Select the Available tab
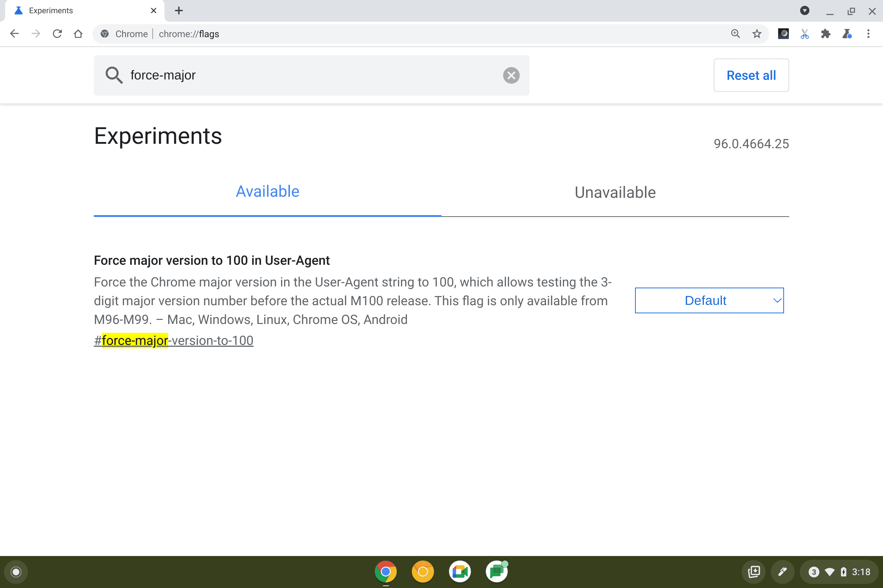This screenshot has height=588, width=883. pyautogui.click(x=267, y=191)
